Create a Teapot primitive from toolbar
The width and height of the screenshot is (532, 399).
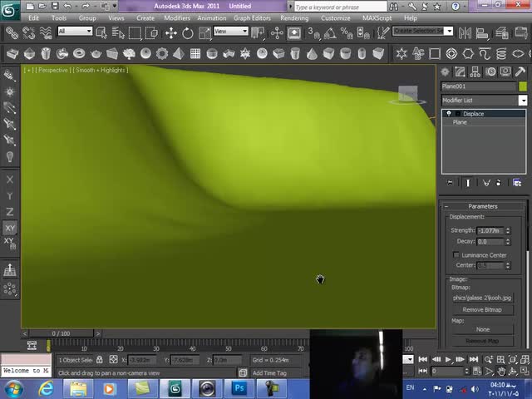point(96,53)
